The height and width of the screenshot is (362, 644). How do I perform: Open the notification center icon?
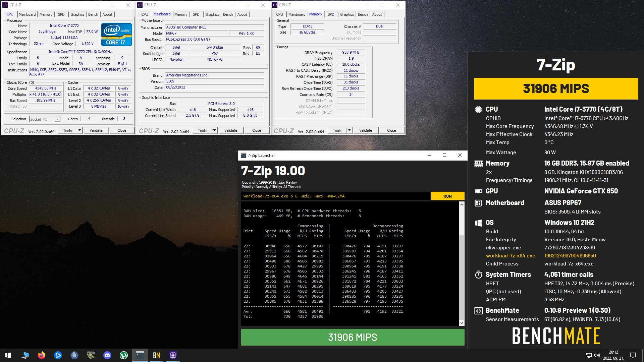[633, 355]
